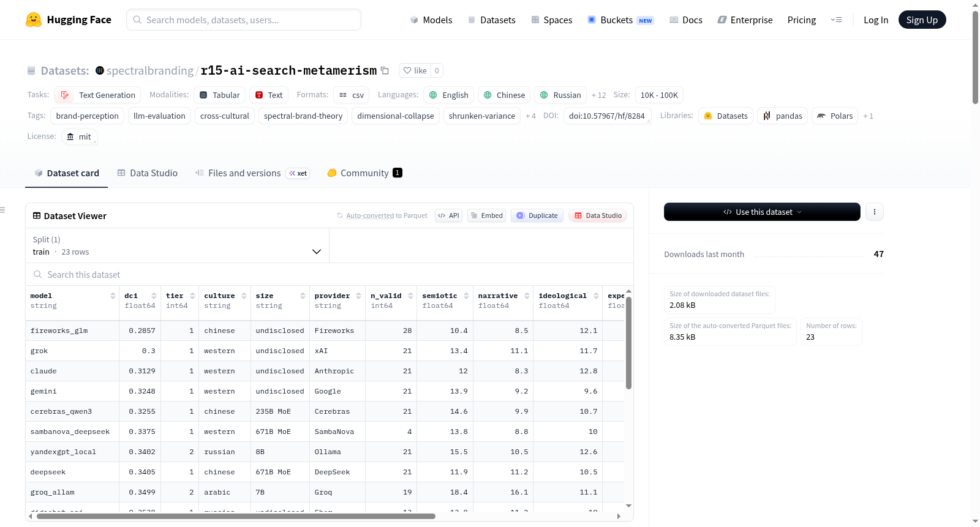
Task: Click the table's horizontal scrollbar
Action: tap(236, 516)
